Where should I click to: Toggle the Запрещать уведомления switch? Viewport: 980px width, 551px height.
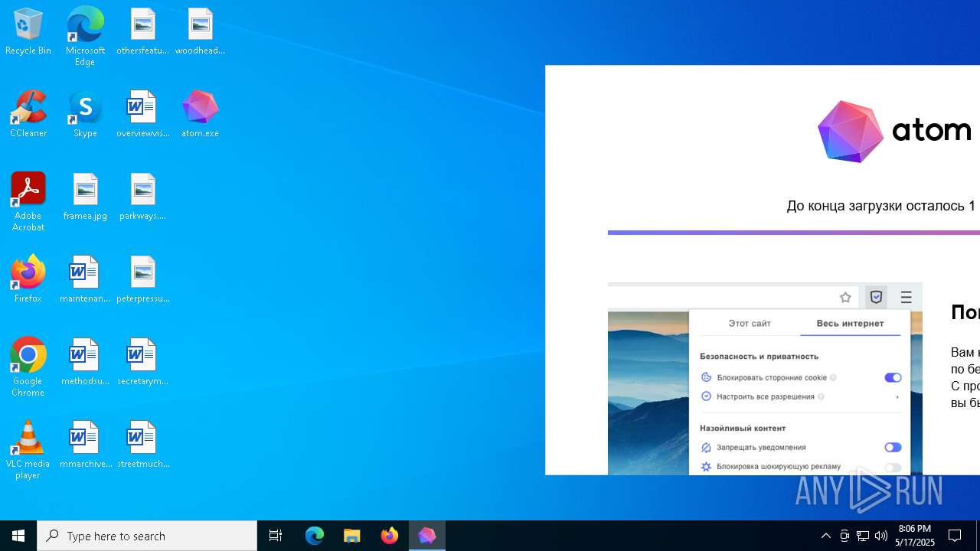click(x=893, y=447)
